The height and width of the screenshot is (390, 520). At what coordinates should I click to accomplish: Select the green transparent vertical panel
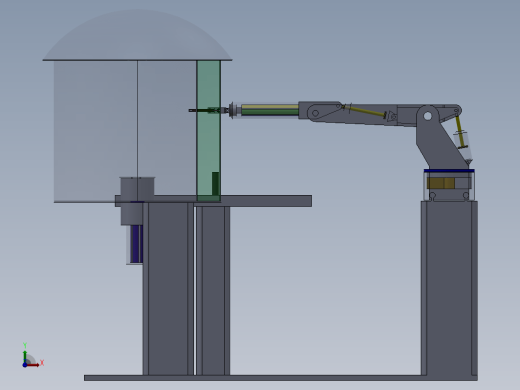pyautogui.click(x=209, y=131)
